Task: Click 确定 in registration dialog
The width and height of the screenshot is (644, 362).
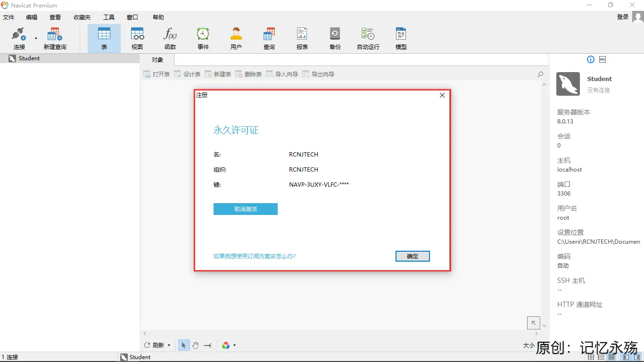Action: (x=413, y=256)
